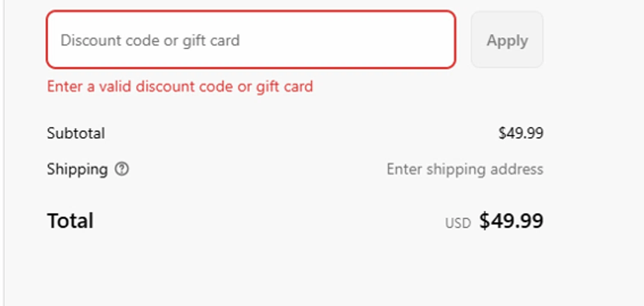The image size is (644, 306).
Task: Click the Enter shipping address text
Action: coord(465,170)
